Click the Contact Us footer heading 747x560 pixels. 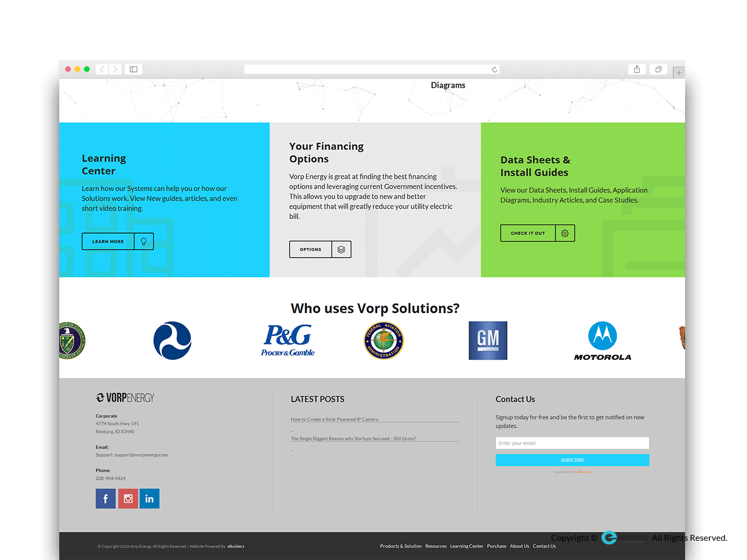pyautogui.click(x=515, y=399)
